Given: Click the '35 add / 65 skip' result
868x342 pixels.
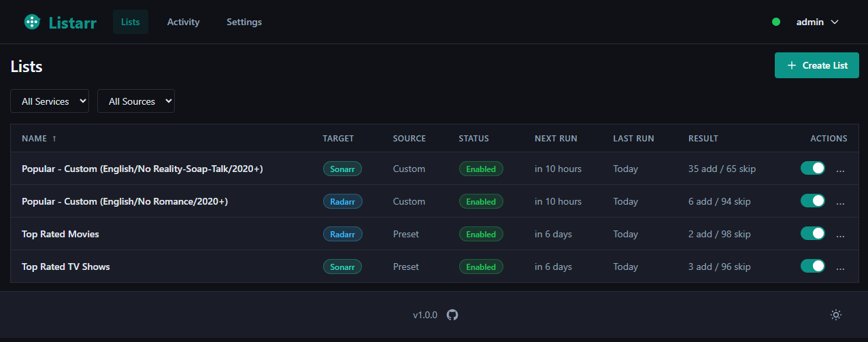Looking at the screenshot, I should (x=722, y=169).
